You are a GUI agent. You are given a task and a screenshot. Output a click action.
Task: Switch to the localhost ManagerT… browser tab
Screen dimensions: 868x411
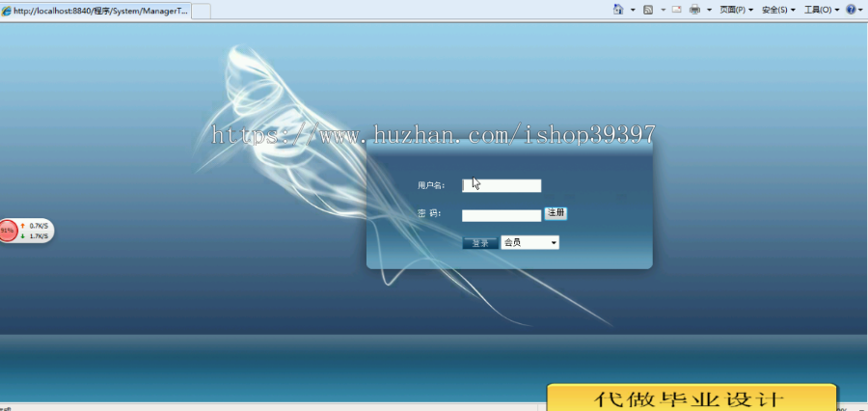point(95,11)
